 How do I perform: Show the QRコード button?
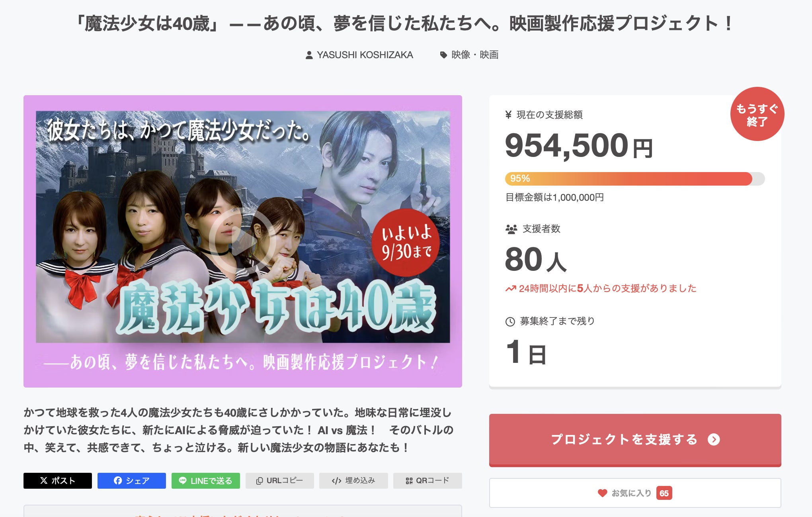point(427,481)
